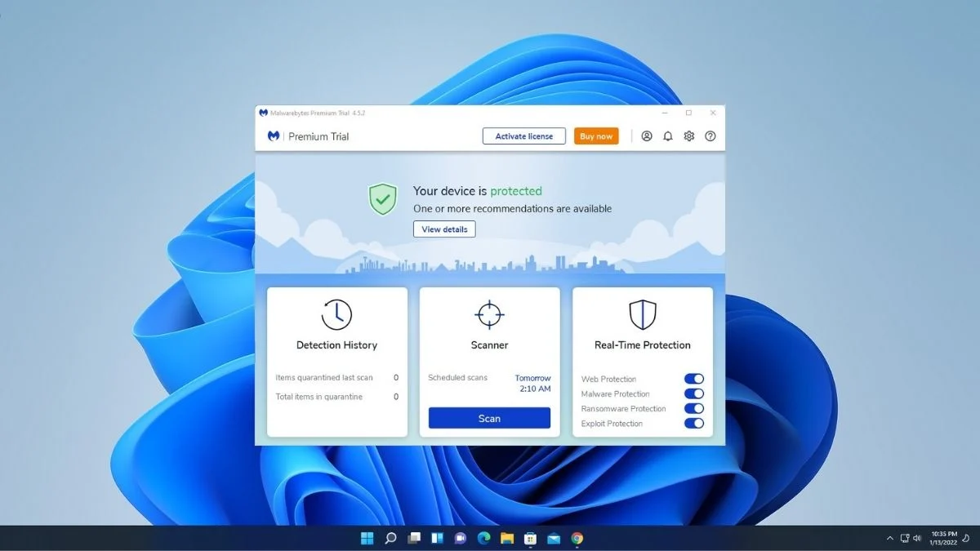This screenshot has height=551, width=980.
Task: Open the Help question mark icon
Action: 710,136
